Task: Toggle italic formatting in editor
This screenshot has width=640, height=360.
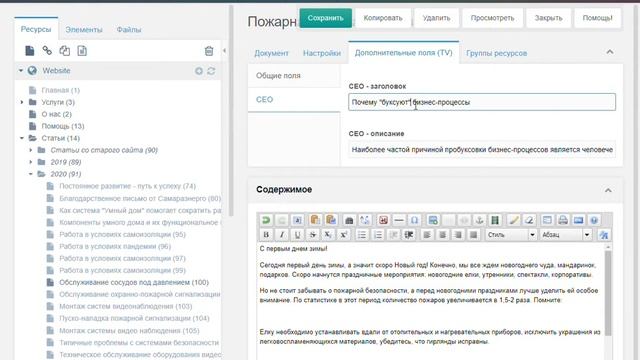Action: click(x=282, y=235)
